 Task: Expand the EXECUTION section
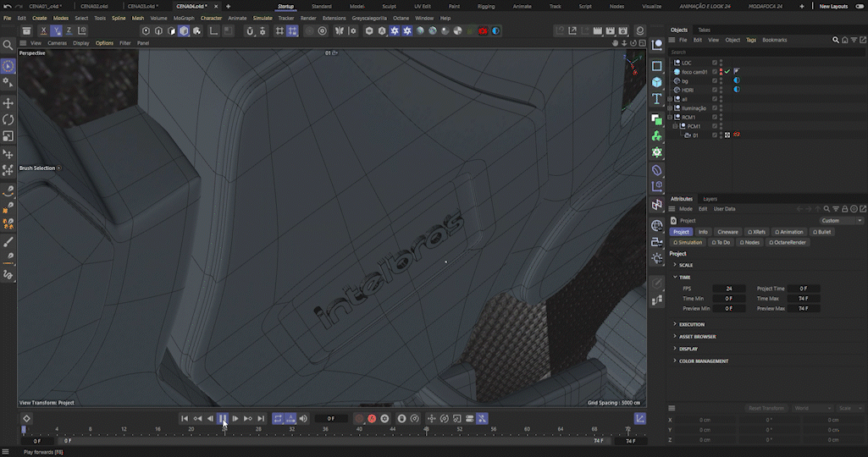[x=675, y=324]
